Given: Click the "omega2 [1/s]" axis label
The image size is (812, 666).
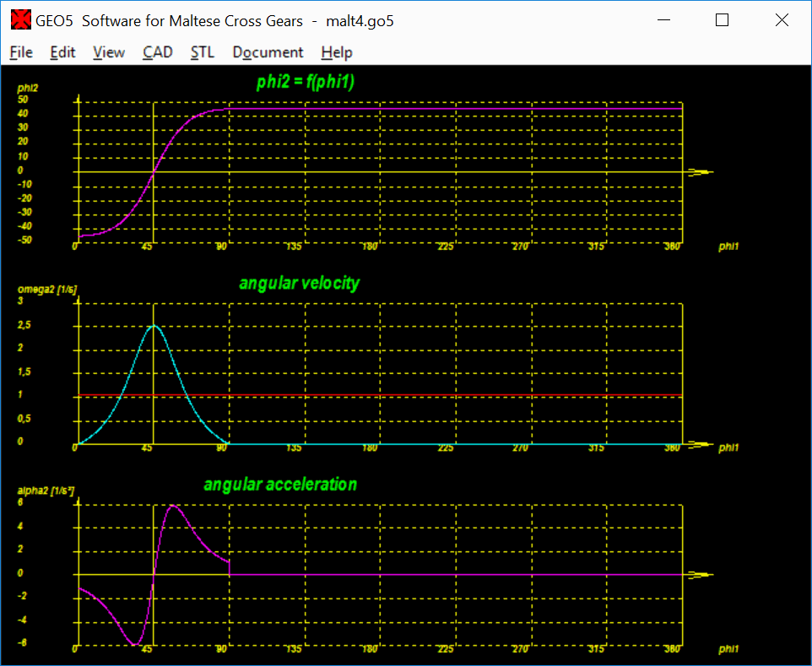Looking at the screenshot, I should click(x=46, y=290).
